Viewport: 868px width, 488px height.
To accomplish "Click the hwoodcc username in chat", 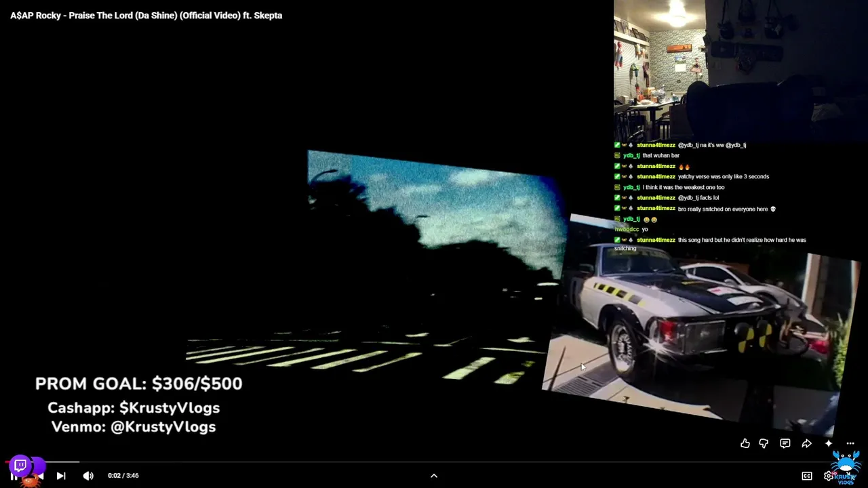I will click(627, 229).
